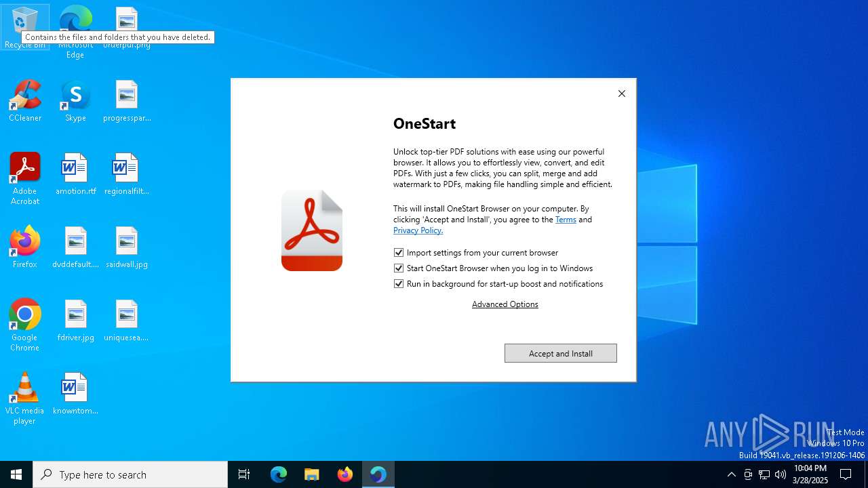The width and height of the screenshot is (868, 488).
Task: Uncheck Run in background for start-up boost
Action: pos(399,283)
